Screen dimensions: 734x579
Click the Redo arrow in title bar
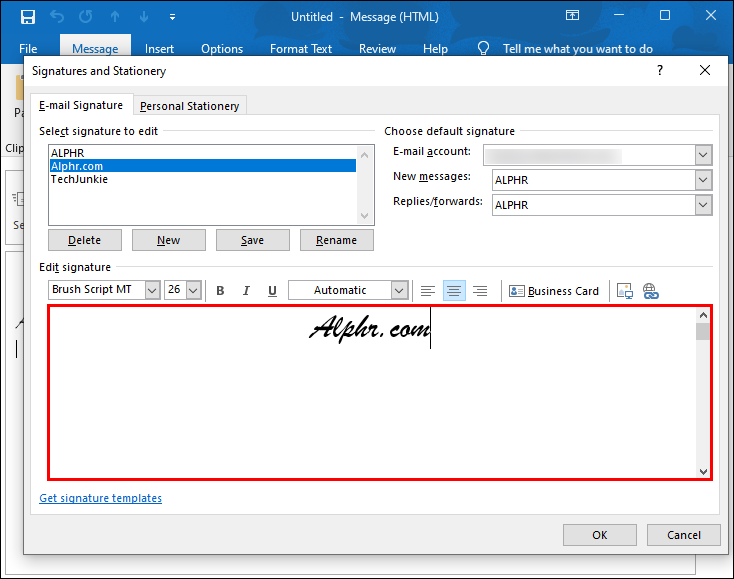click(x=86, y=17)
